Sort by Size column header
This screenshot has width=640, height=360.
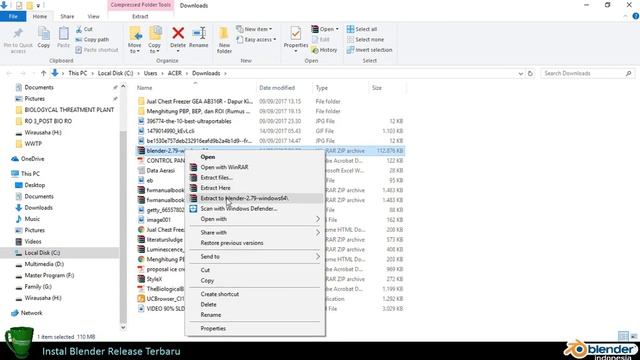pos(377,88)
